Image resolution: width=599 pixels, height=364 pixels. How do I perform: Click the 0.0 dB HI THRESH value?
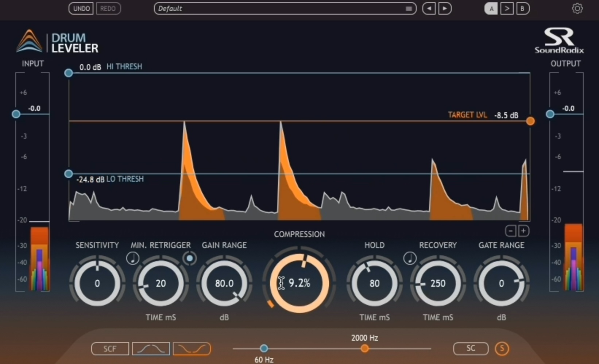tap(90, 67)
